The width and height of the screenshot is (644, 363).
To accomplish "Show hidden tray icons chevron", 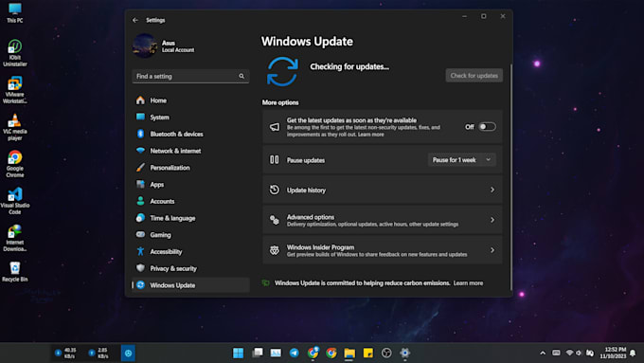I will click(x=543, y=353).
